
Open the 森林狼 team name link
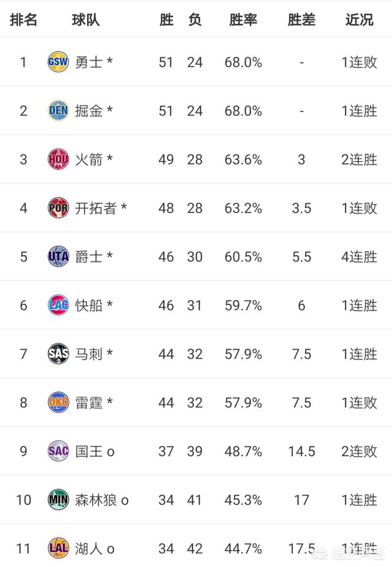coord(96,500)
